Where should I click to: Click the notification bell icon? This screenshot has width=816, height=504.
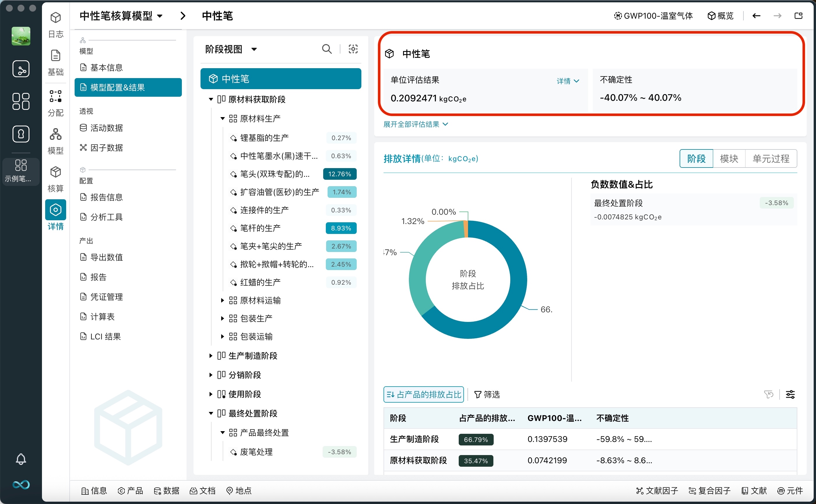point(21,459)
